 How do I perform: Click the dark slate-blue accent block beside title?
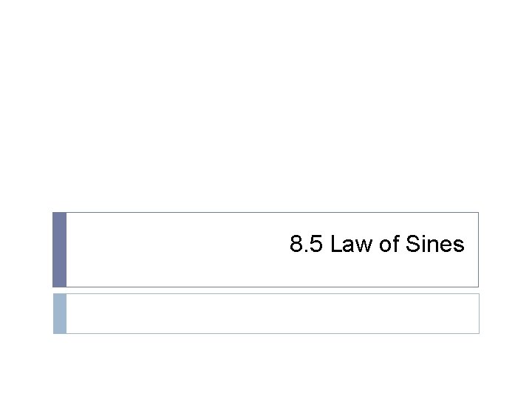pos(60,250)
